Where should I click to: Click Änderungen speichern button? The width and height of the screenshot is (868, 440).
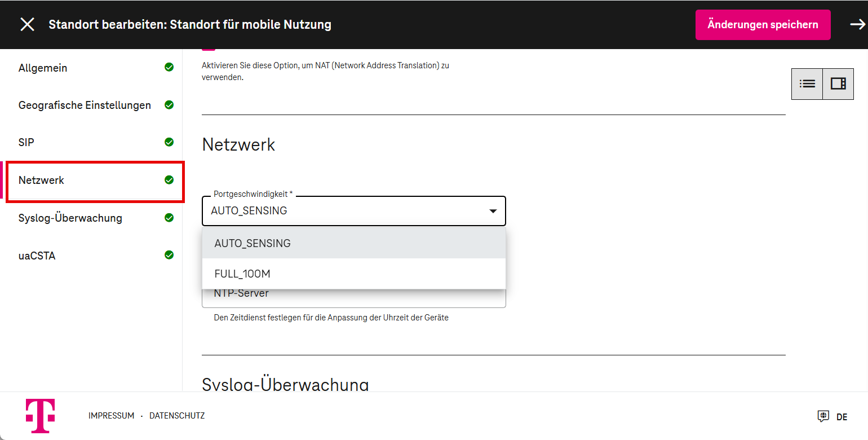click(763, 25)
